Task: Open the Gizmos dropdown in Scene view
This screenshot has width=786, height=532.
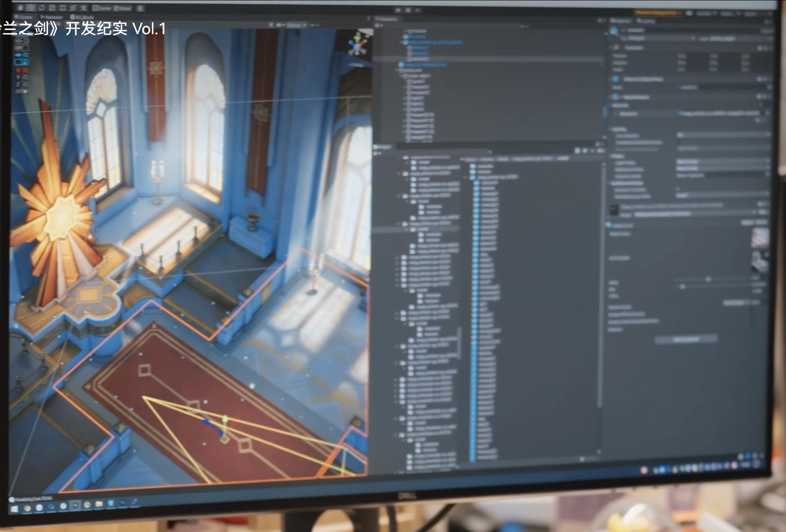Action: [296, 25]
